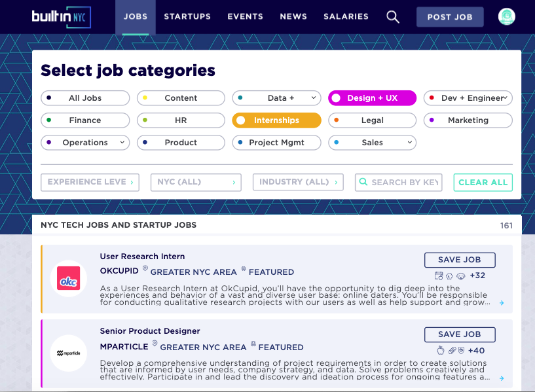The height and width of the screenshot is (392, 535).
Task: Click the arrow icon on mParticle listing
Action: (502, 378)
